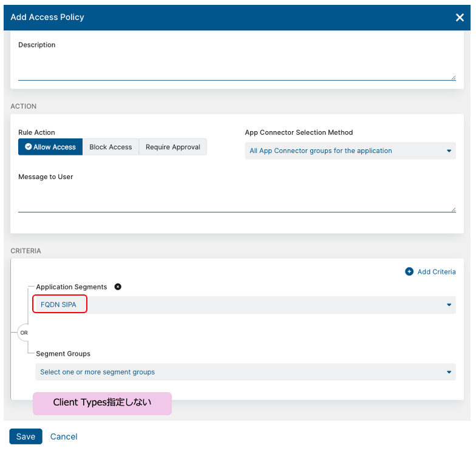Click the CRITERIA section heading
The height and width of the screenshot is (451, 476).
(25, 251)
